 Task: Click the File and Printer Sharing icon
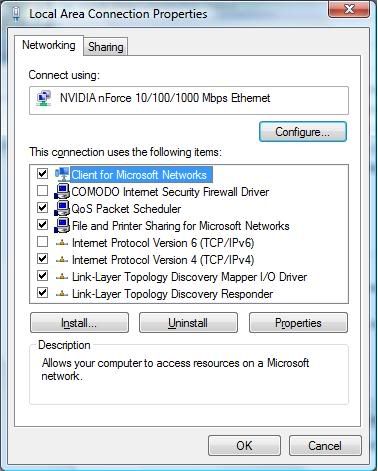(62, 225)
